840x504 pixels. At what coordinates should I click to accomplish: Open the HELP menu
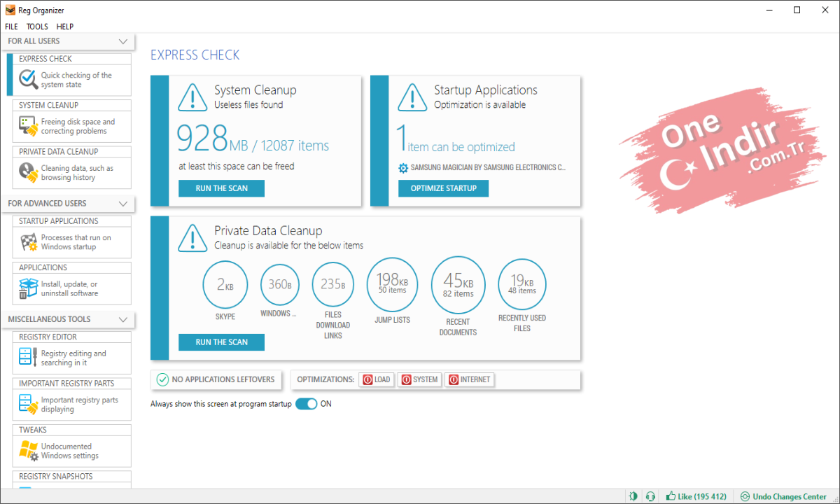65,27
